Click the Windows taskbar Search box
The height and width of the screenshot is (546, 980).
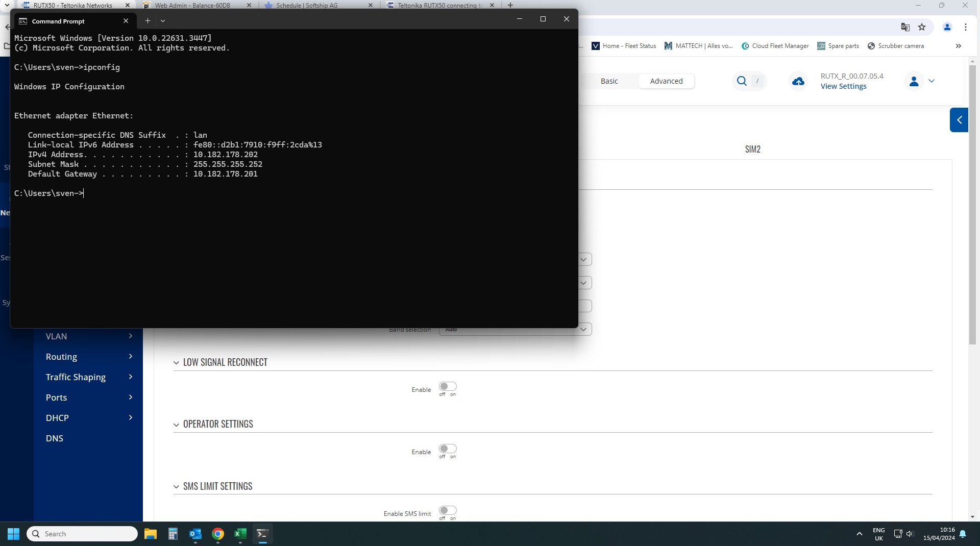tap(82, 534)
